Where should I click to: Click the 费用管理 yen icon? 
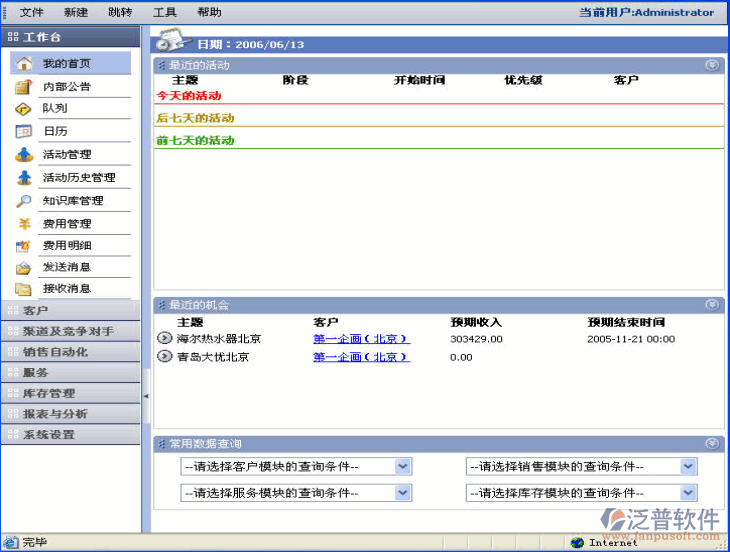[24, 224]
